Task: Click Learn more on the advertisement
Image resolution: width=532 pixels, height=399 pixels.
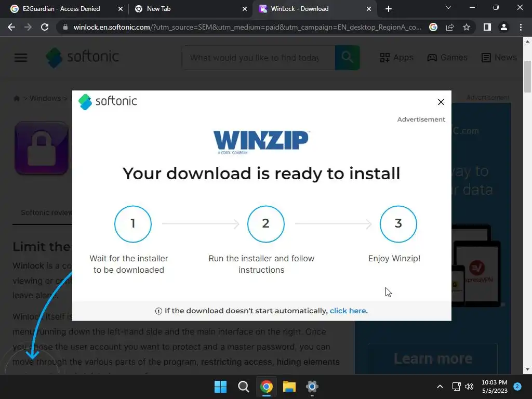Action: tap(433, 358)
